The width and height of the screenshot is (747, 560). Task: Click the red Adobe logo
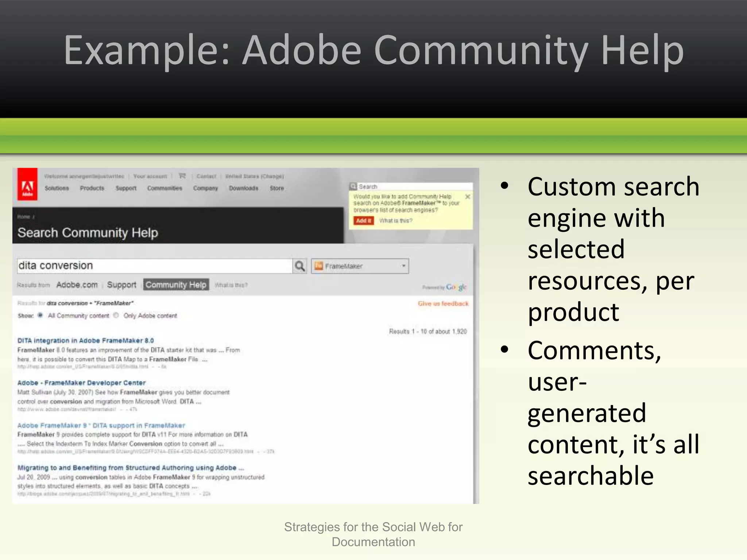27,184
